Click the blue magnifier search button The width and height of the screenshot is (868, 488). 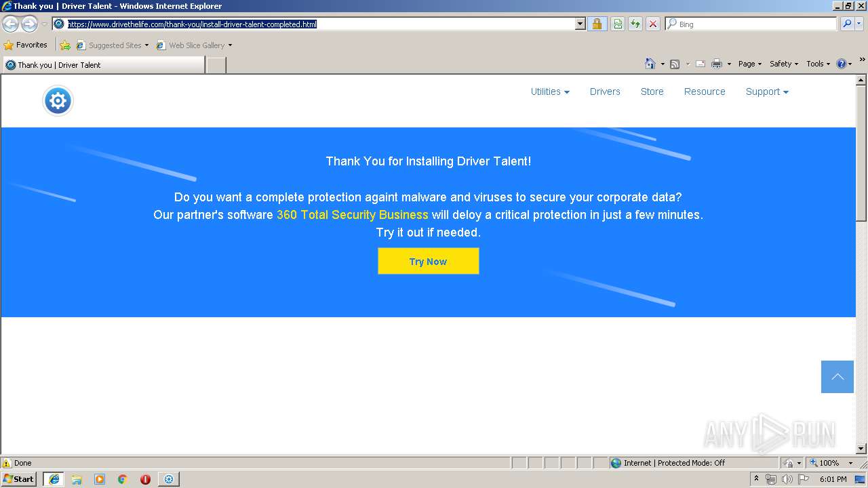tap(847, 24)
